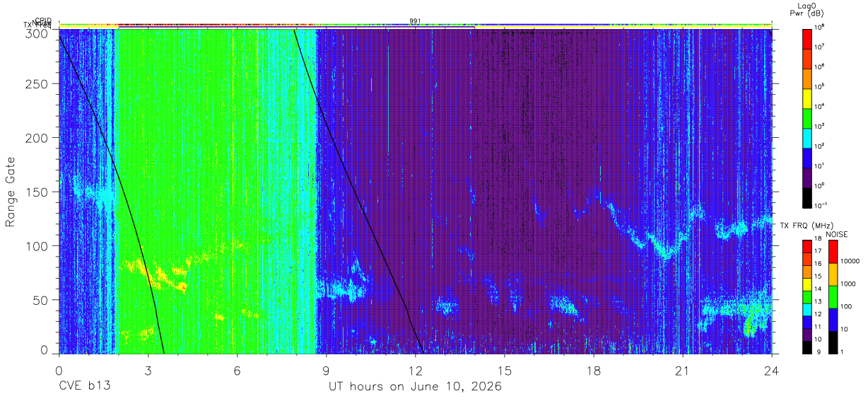Viewport: 868px width, 401px height.
Task: Click the y-axis range gate label '200'
Action: 38,138
